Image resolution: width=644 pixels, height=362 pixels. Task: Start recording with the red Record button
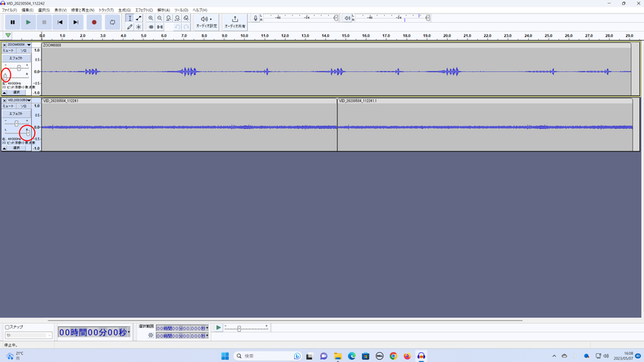tap(94, 22)
